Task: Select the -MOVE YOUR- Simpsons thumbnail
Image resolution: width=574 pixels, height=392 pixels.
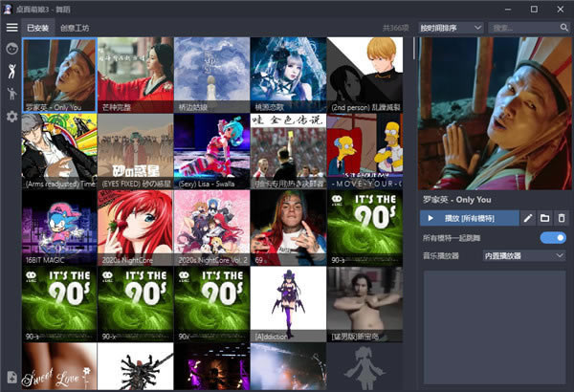Action: click(365, 151)
